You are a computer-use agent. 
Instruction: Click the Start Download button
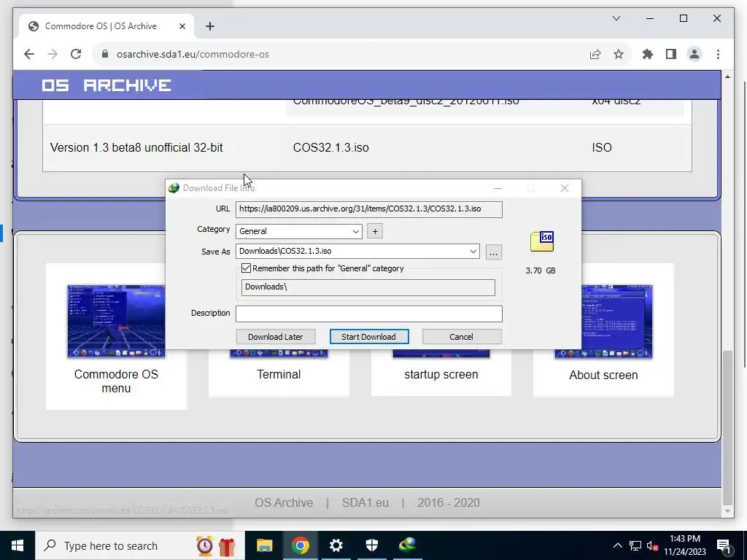(368, 337)
